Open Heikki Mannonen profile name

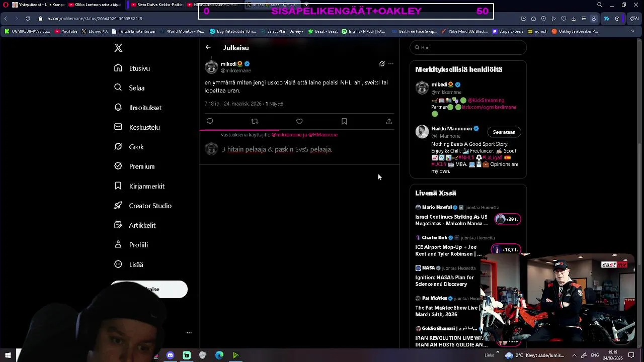click(451, 129)
